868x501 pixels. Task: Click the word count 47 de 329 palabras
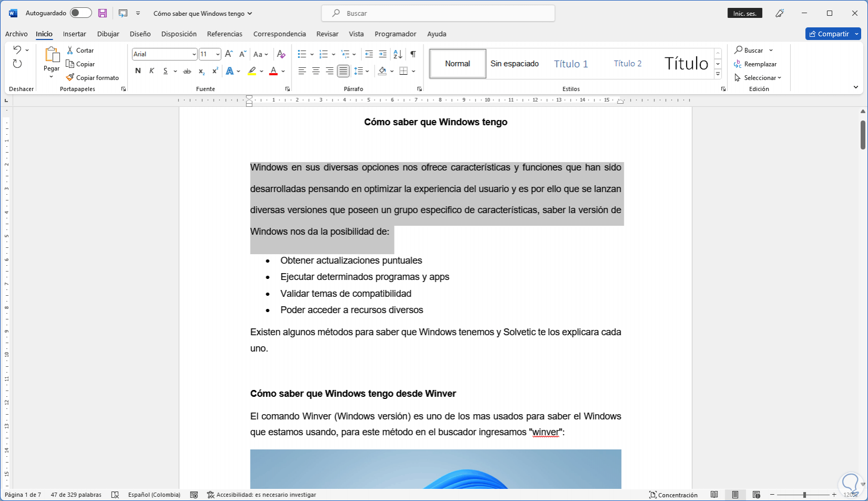click(x=76, y=495)
